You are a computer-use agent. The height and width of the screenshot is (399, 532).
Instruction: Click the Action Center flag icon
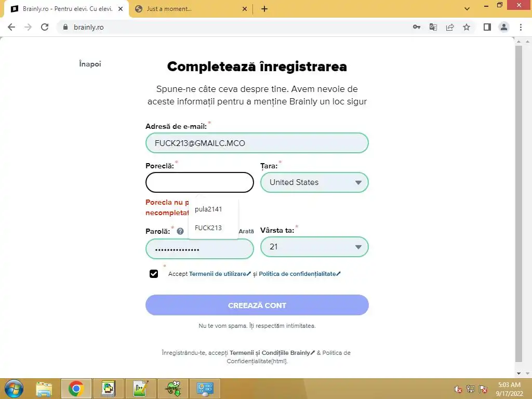tap(484, 389)
